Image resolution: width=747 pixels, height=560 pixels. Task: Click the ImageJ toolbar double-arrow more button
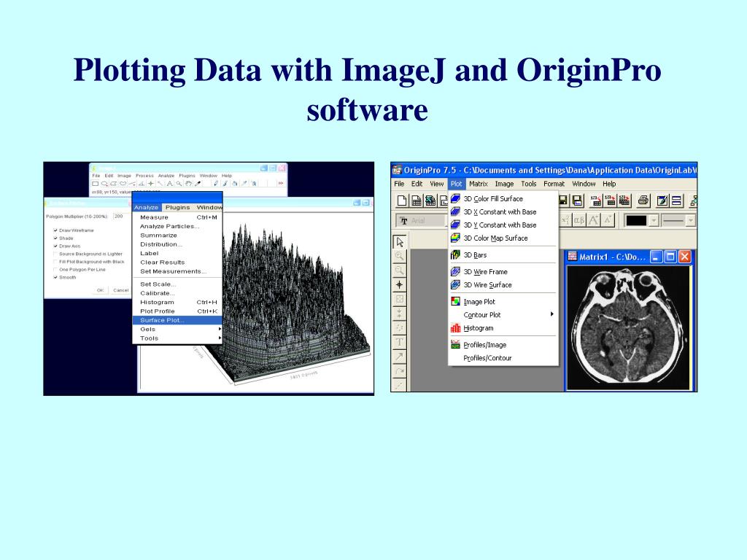(x=281, y=183)
